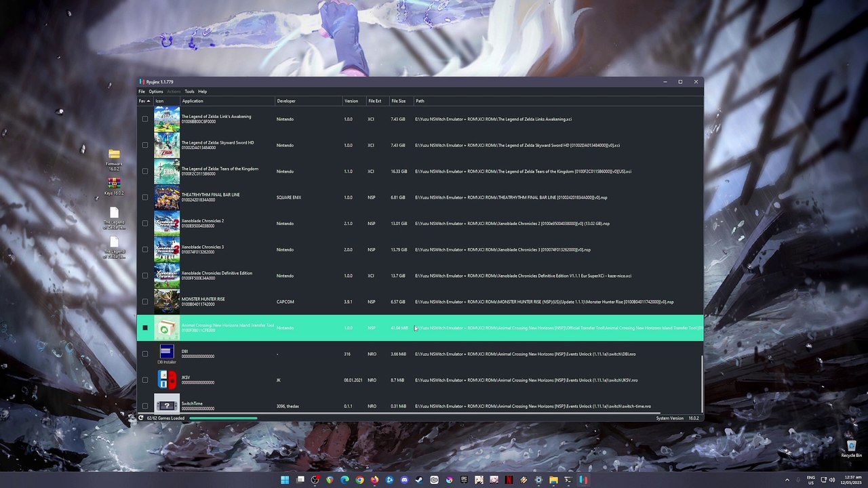Open the Recycle Bin on desktop

coord(851,449)
